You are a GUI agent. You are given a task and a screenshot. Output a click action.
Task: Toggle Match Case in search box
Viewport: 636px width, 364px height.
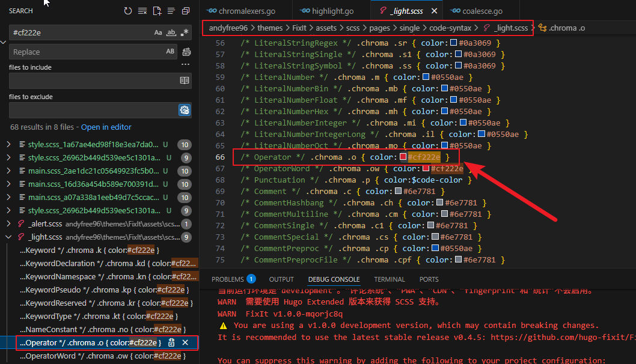coord(158,32)
